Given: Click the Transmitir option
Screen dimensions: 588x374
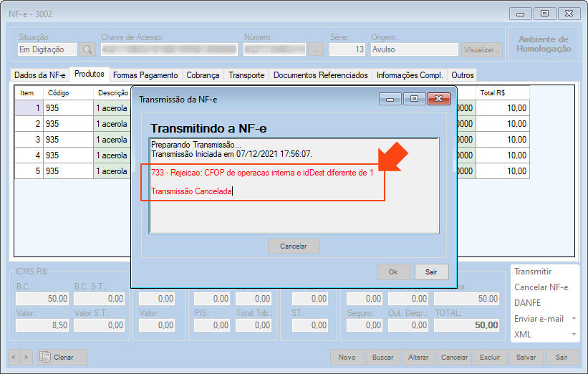Looking at the screenshot, I should [x=533, y=272].
